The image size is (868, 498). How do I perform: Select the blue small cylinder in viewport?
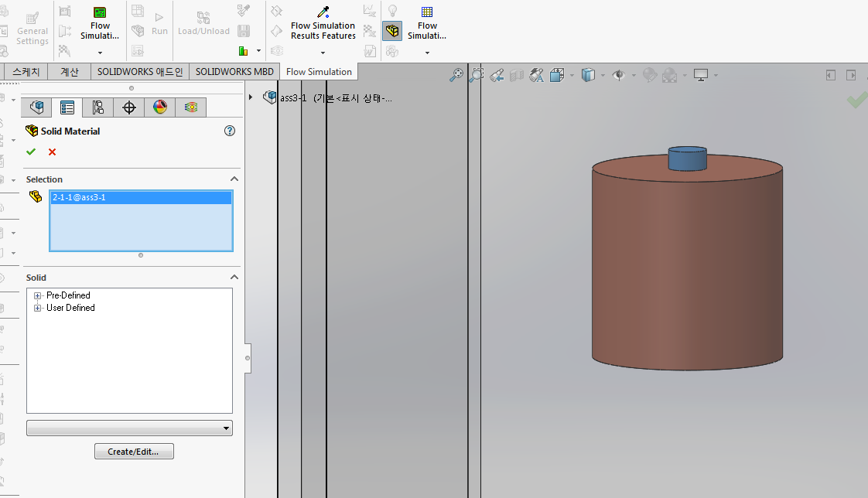pos(688,158)
